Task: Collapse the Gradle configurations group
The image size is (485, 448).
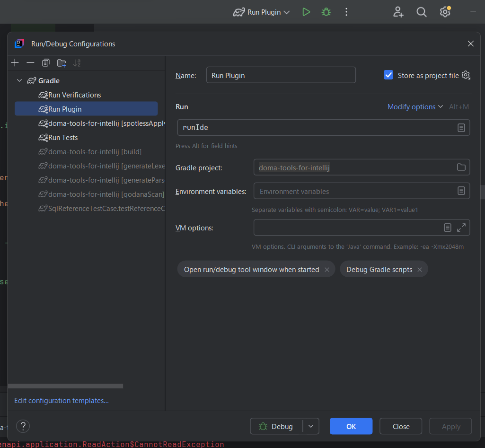Action: 19,81
